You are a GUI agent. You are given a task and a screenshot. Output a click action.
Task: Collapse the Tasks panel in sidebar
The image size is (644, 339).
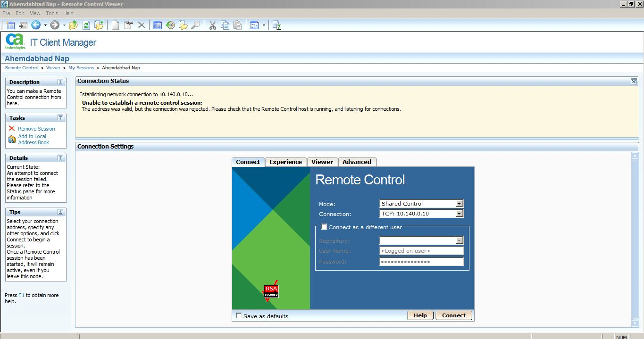[x=60, y=117]
